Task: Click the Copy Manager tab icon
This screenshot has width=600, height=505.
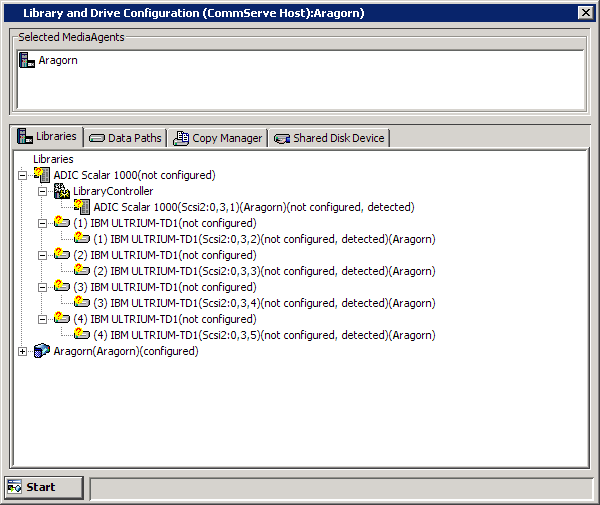Action: [181, 138]
